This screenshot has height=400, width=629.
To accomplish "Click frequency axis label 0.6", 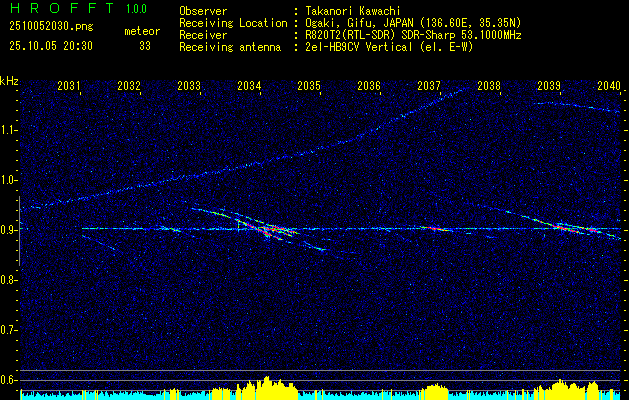I will point(8,380).
